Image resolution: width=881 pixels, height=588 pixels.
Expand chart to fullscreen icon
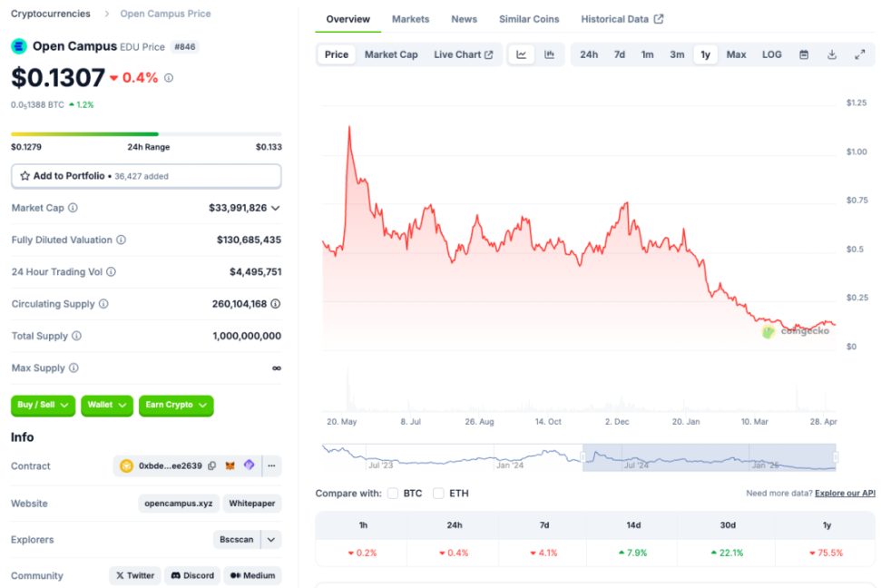click(x=859, y=54)
